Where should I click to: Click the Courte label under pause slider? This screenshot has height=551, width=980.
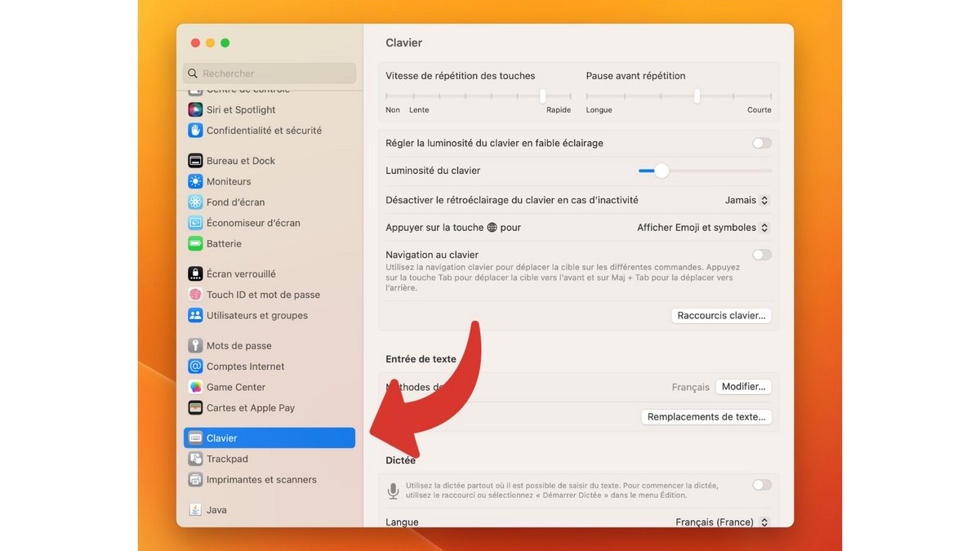(x=759, y=110)
